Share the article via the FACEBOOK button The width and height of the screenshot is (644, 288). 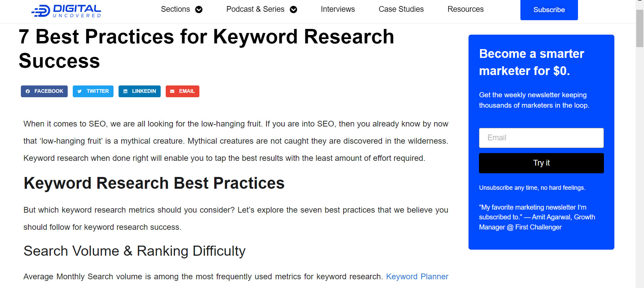(x=44, y=91)
